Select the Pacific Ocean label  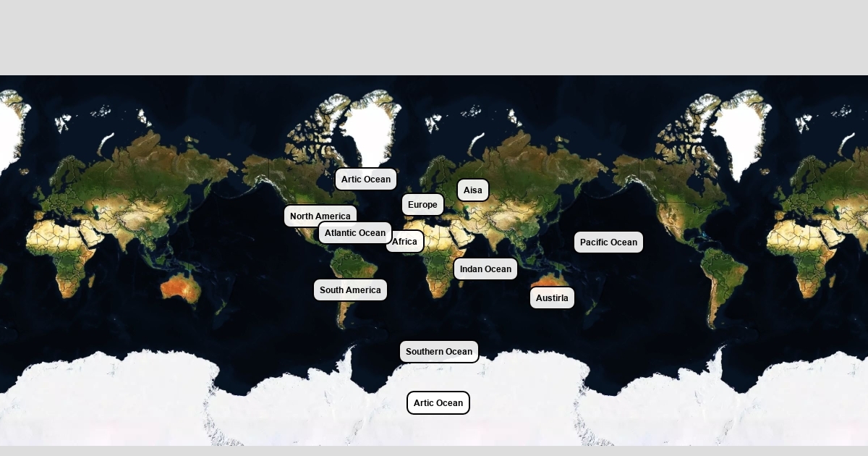[608, 242]
